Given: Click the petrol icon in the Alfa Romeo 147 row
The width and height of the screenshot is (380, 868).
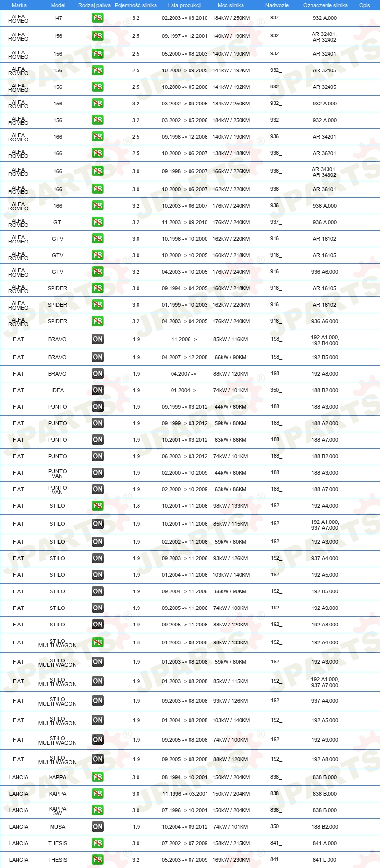Looking at the screenshot, I should 98,18.
